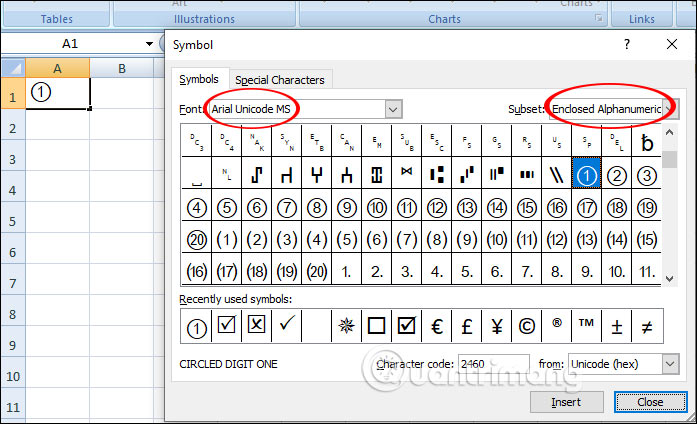
Task: Choose the Yen sign in recent symbols
Action: [497, 325]
